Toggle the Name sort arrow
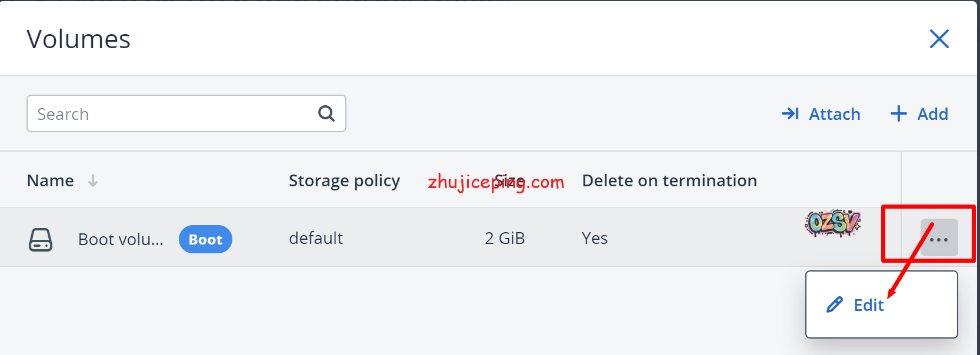Image resolution: width=980 pixels, height=355 pixels. click(93, 180)
